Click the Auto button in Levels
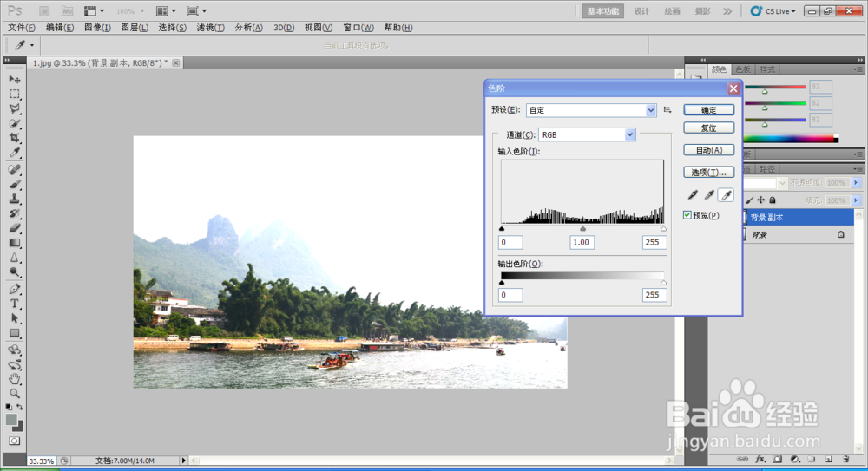868x471 pixels. coord(709,150)
